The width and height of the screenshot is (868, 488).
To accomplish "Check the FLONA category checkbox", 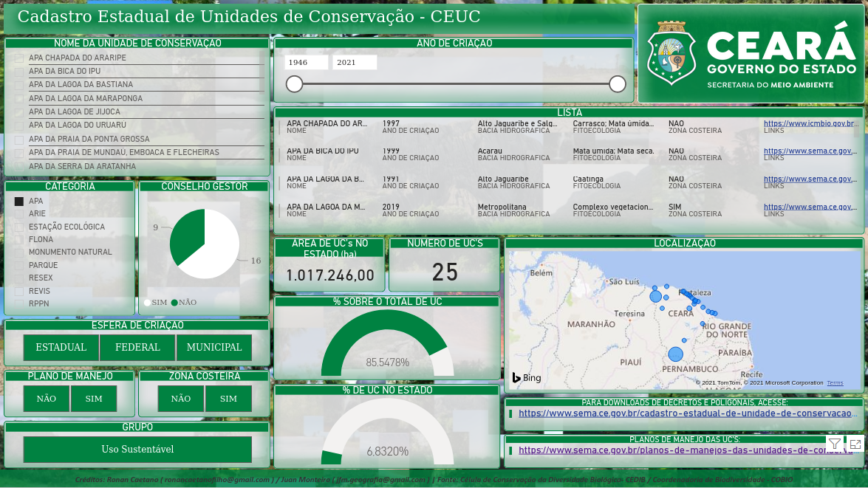I will pyautogui.click(x=19, y=240).
